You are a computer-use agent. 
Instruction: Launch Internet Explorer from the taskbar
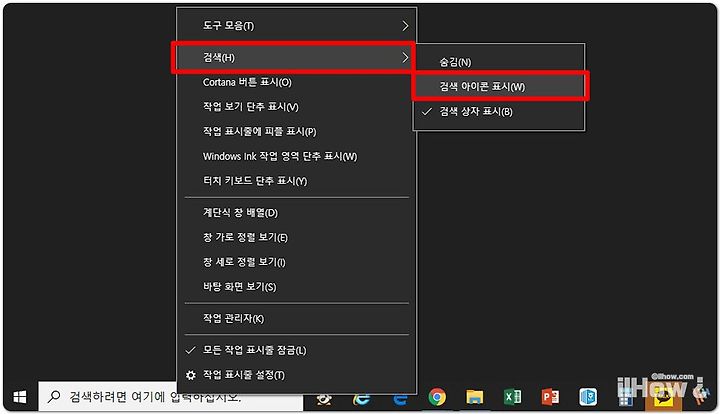tap(361, 397)
